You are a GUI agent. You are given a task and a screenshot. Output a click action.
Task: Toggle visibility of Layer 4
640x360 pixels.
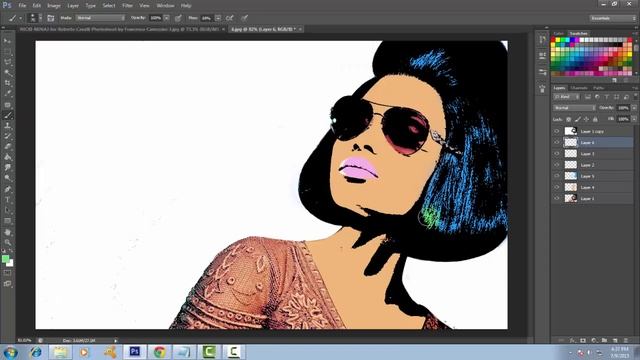tap(557, 187)
